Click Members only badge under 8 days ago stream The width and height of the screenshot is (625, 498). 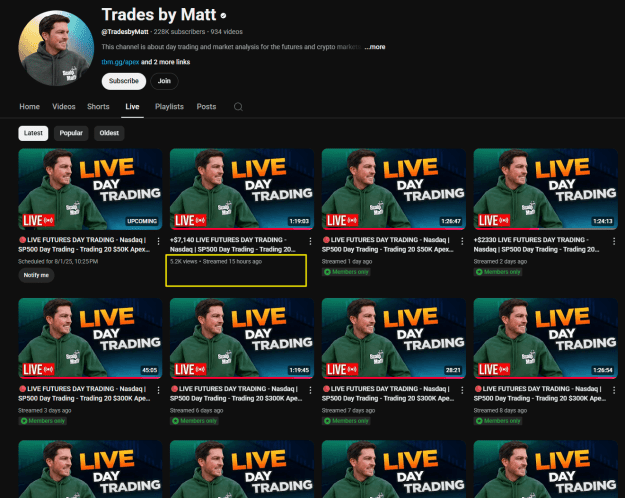coord(498,421)
